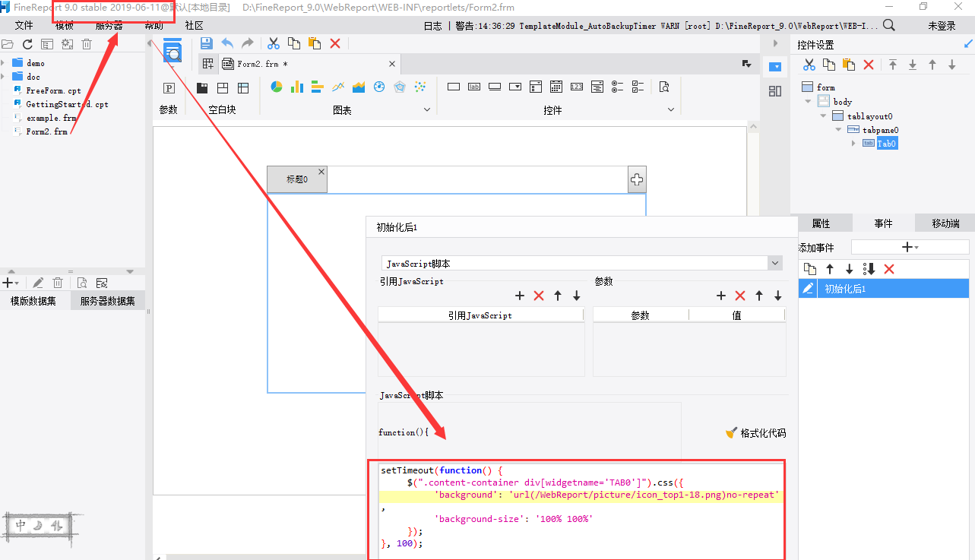Image resolution: width=975 pixels, height=560 pixels.
Task: Open the 社区 menu
Action: pyautogui.click(x=195, y=26)
